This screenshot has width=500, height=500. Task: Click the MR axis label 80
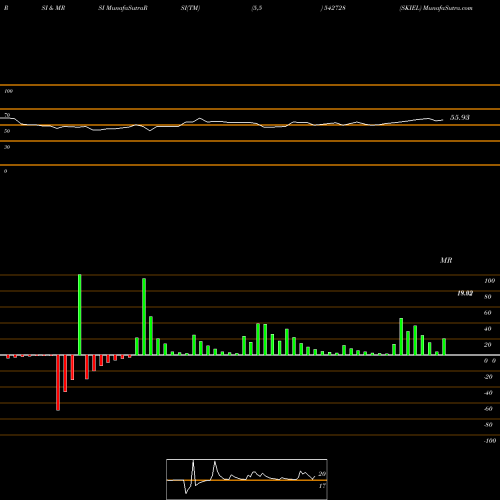coord(488,297)
